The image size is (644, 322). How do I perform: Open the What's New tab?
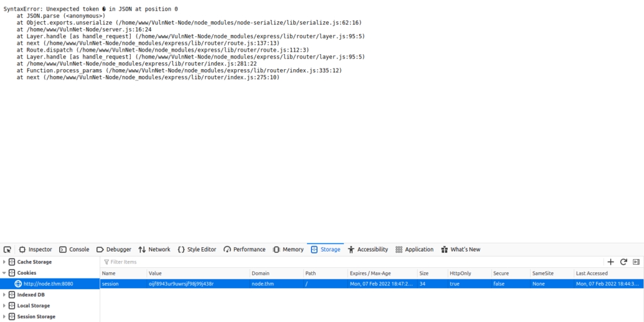click(460, 250)
